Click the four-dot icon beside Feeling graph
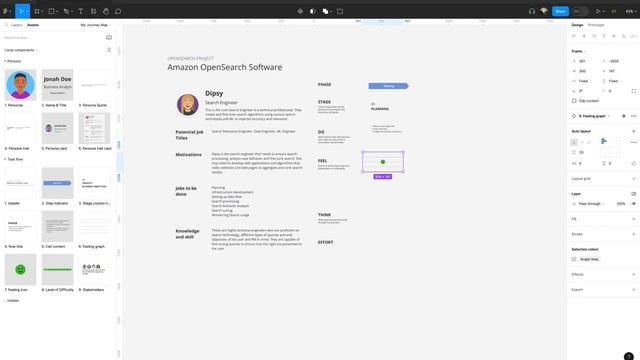Image resolution: width=640 pixels, height=360 pixels. [x=623, y=116]
